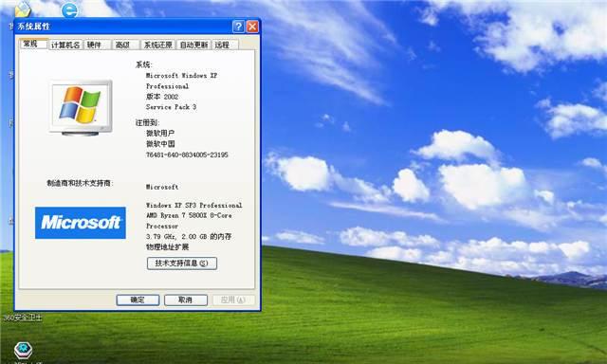
Task: Switch to the 高级 tab
Action: point(125,45)
